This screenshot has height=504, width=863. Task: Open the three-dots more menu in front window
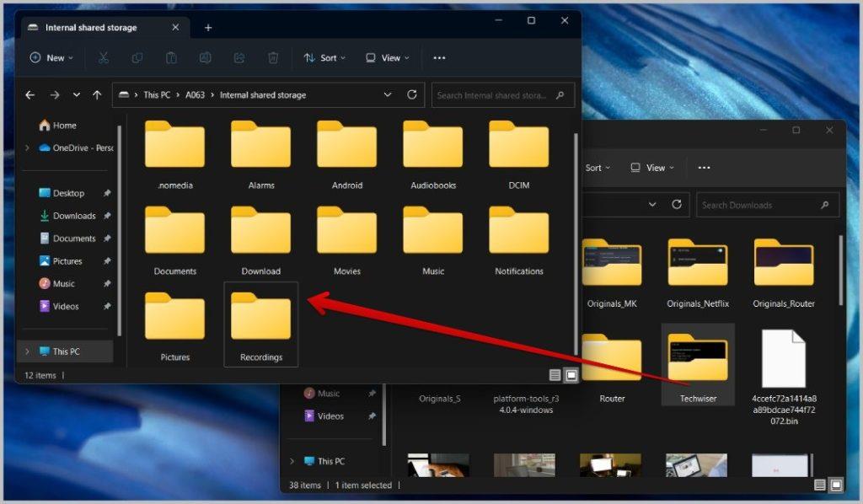pyautogui.click(x=439, y=58)
